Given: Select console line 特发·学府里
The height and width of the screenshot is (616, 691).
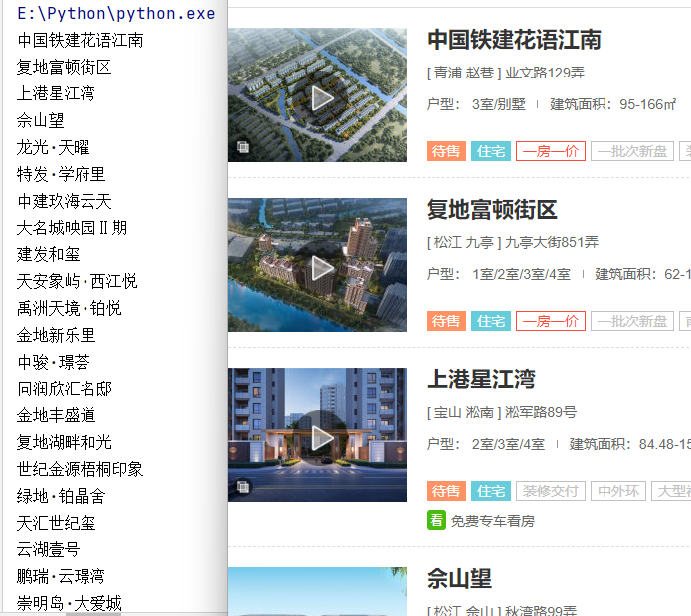Looking at the screenshot, I should pos(61,174).
